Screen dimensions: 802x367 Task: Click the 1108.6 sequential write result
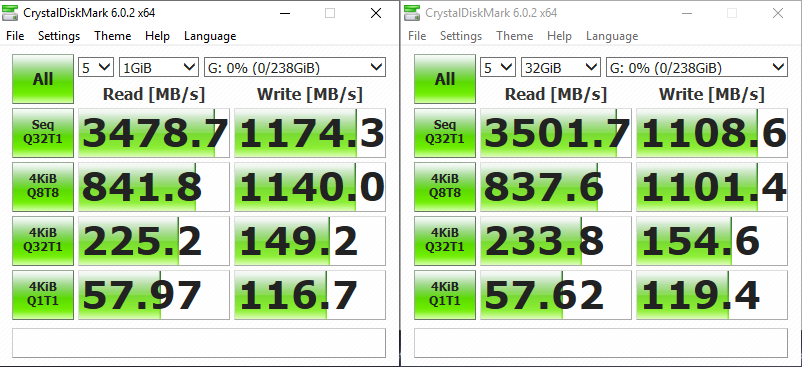click(x=712, y=133)
